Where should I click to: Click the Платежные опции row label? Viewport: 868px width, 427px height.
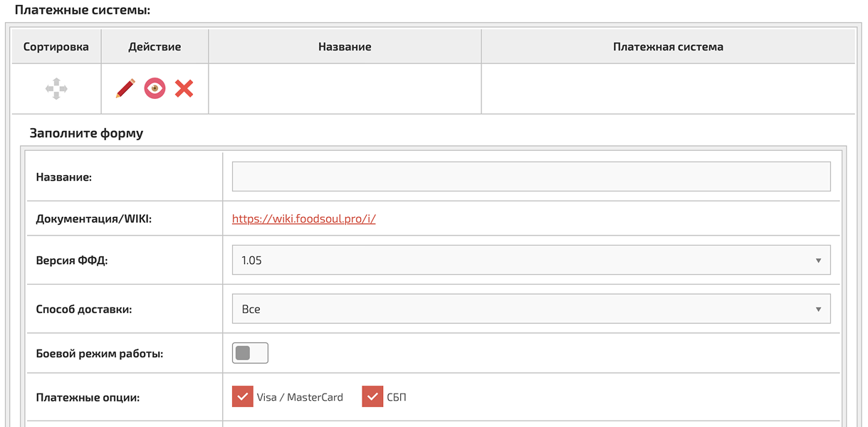[x=88, y=397]
